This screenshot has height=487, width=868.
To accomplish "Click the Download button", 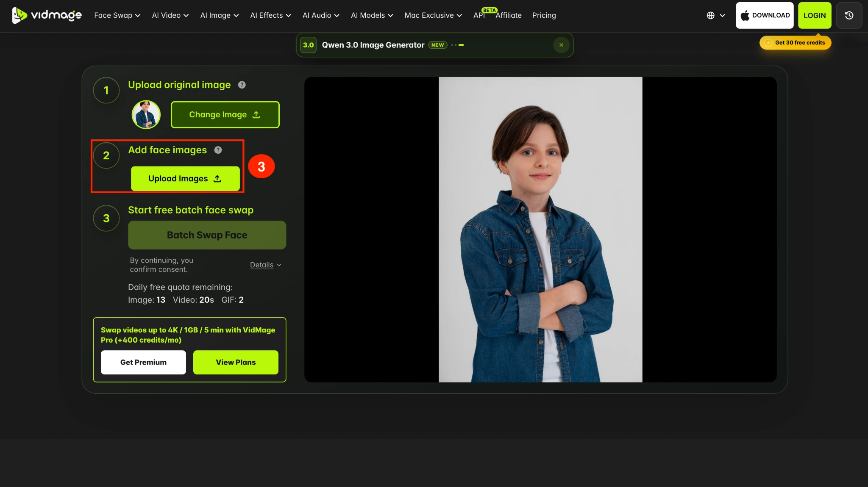I will tap(765, 15).
